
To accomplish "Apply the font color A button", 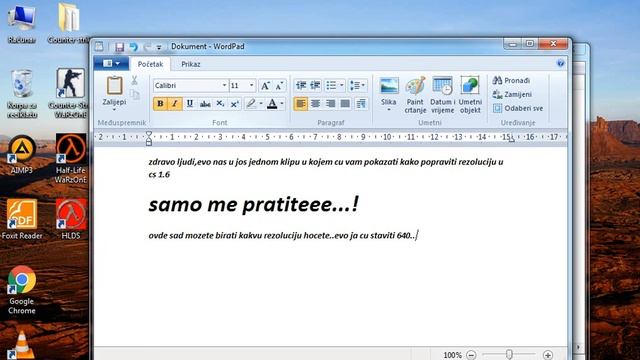I will (x=272, y=104).
